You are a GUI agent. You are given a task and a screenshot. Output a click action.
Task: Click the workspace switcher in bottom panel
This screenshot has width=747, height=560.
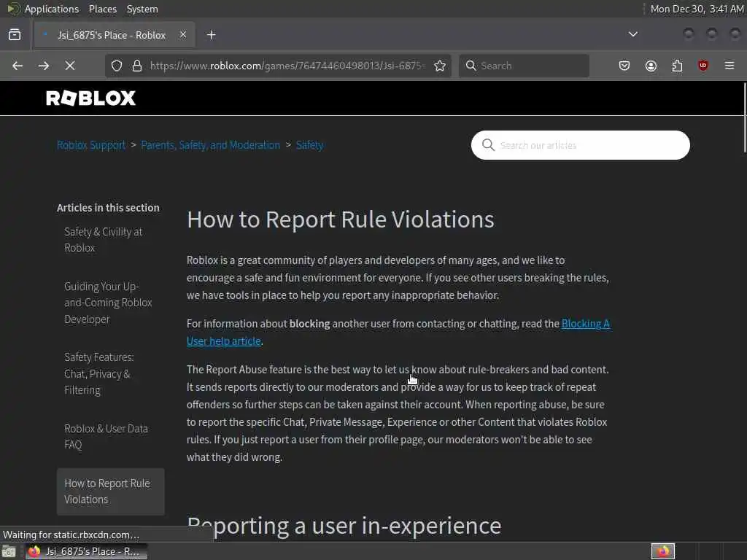[x=662, y=551]
